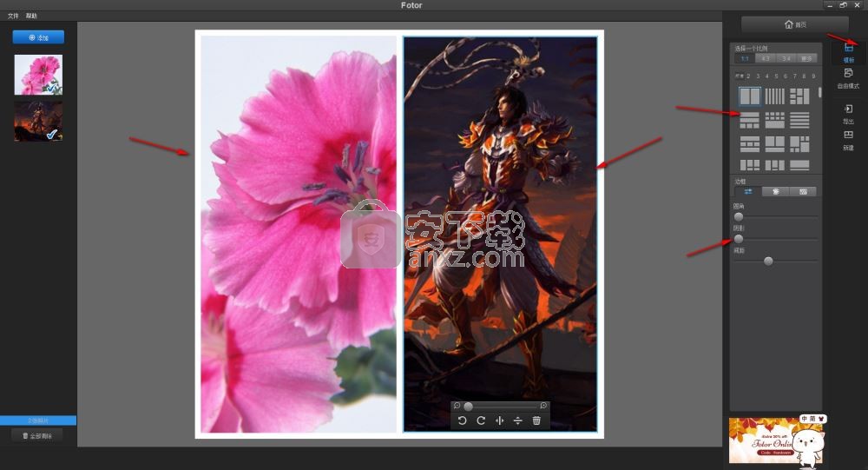Select the two-column template layout

point(750,96)
